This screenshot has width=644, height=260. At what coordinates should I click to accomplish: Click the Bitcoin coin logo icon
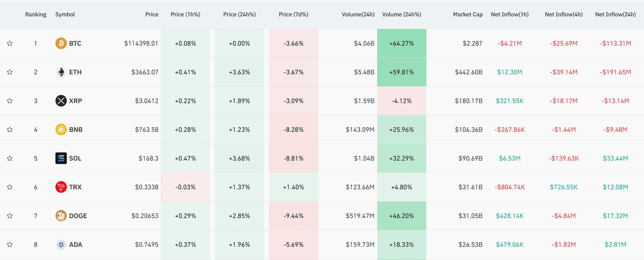click(x=61, y=43)
